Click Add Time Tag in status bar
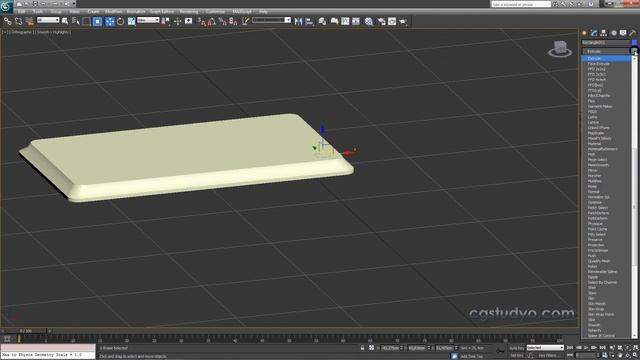This screenshot has width=640, height=360. [x=471, y=356]
